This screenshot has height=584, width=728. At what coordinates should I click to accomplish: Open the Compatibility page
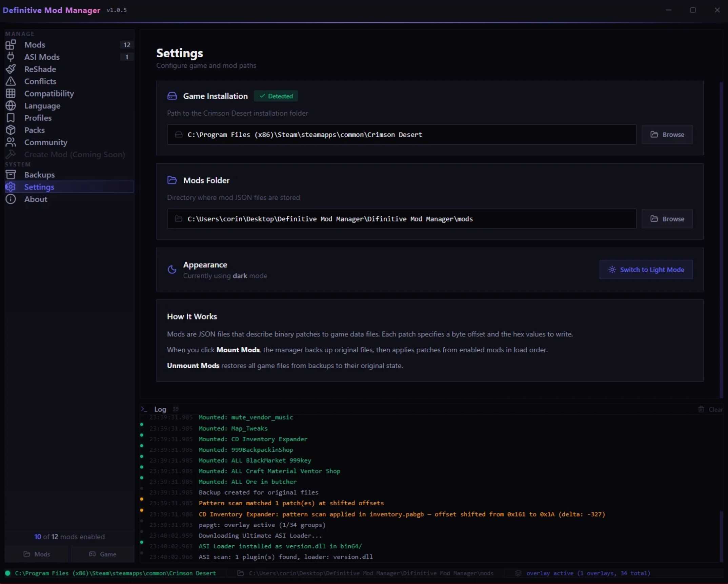49,93
